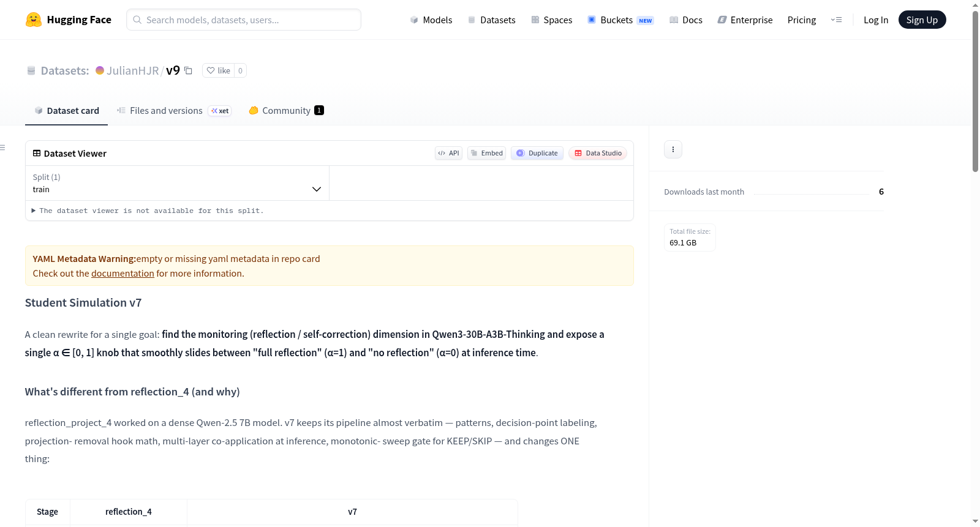
Task: Expand the dataset viewer unavailable message
Action: click(x=148, y=211)
